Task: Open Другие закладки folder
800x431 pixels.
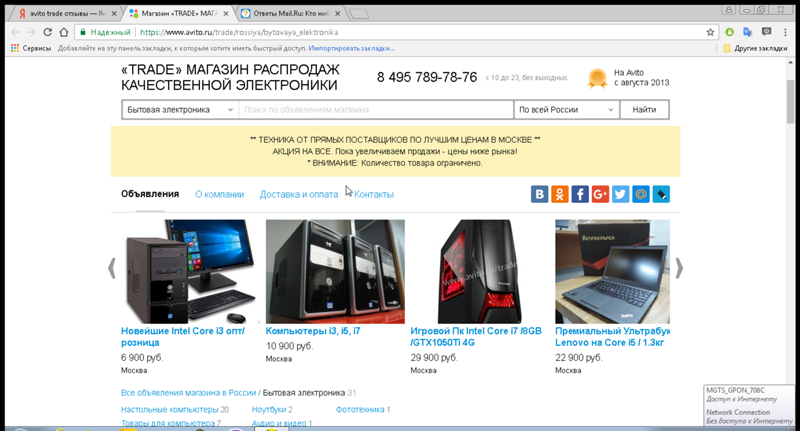Action: [x=756, y=48]
